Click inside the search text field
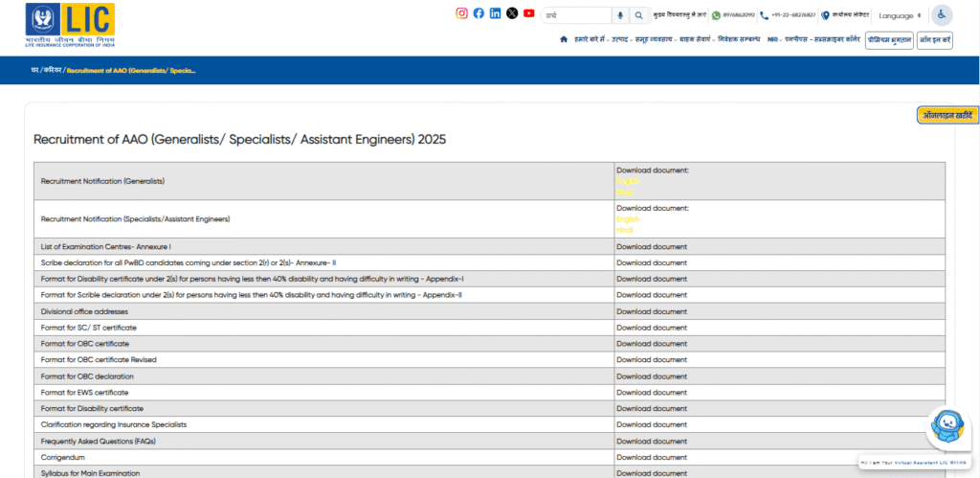This screenshot has height=478, width=980. 574,15
